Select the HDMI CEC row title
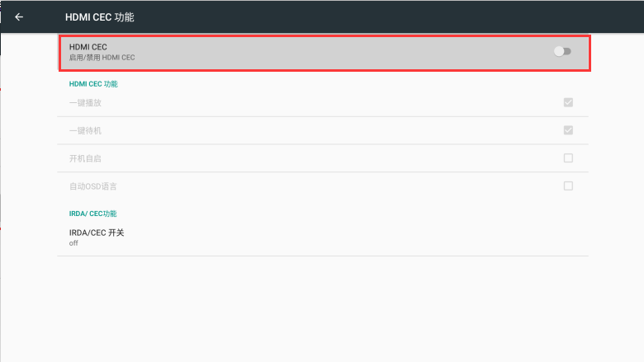Viewport: 644px width, 362px height. coord(88,47)
